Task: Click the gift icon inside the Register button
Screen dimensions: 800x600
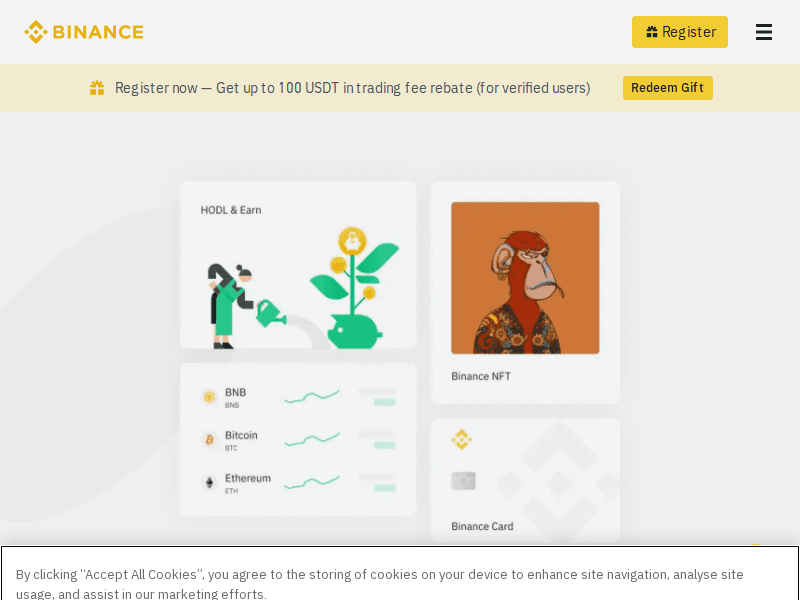Action: [651, 31]
